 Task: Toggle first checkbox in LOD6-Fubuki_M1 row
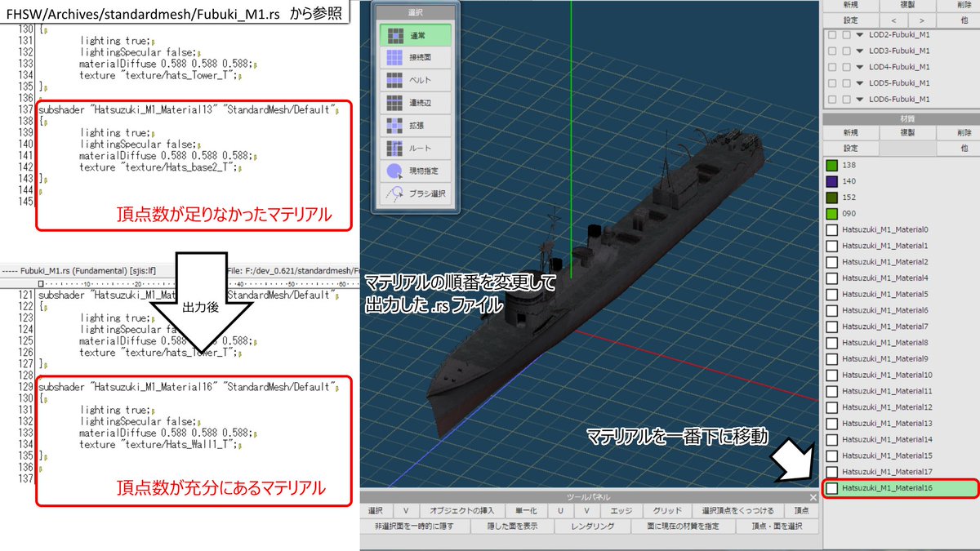pos(831,100)
